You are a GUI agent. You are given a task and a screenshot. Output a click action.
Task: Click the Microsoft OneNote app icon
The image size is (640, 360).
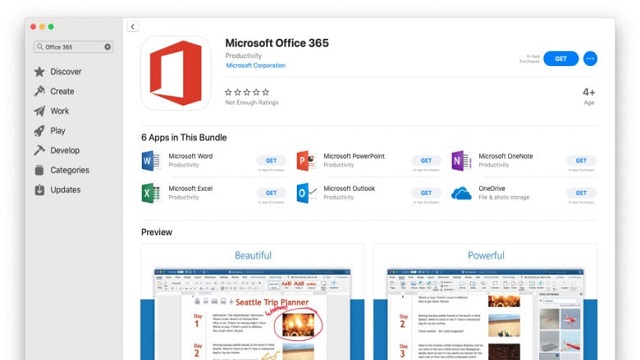[461, 161]
